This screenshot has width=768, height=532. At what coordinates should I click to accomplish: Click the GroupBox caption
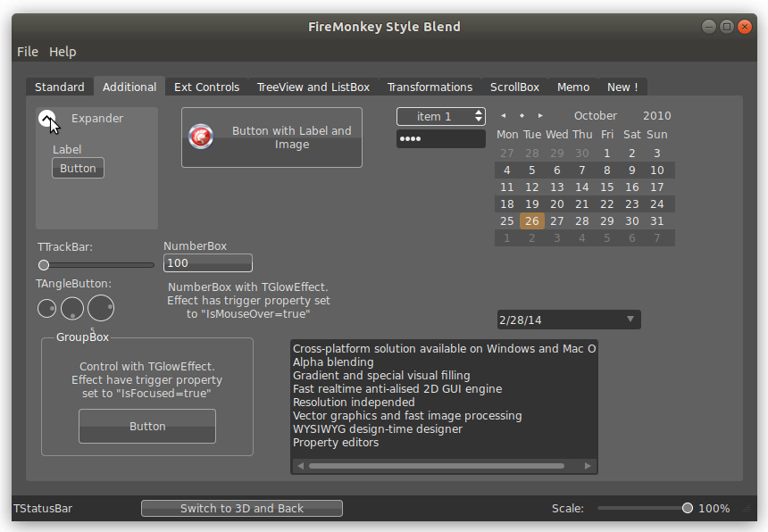pyautogui.click(x=82, y=337)
